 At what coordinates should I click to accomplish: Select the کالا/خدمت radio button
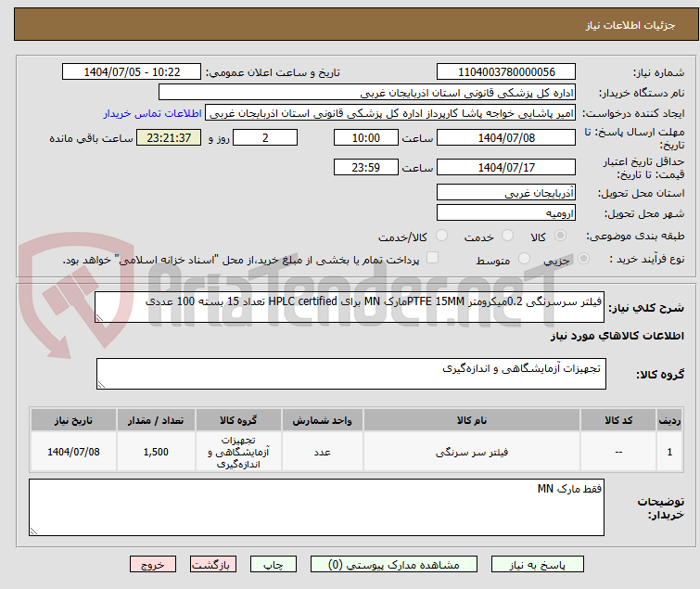point(441,236)
